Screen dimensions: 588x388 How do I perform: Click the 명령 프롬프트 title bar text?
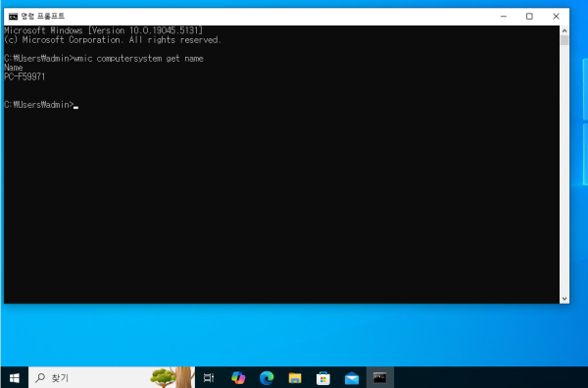[x=43, y=16]
